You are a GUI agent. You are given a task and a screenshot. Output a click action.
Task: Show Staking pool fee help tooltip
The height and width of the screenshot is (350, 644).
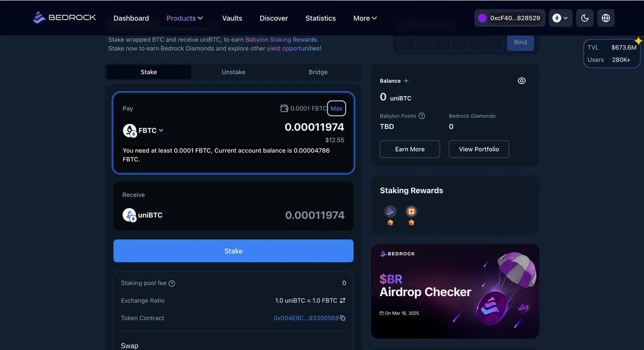(x=172, y=284)
